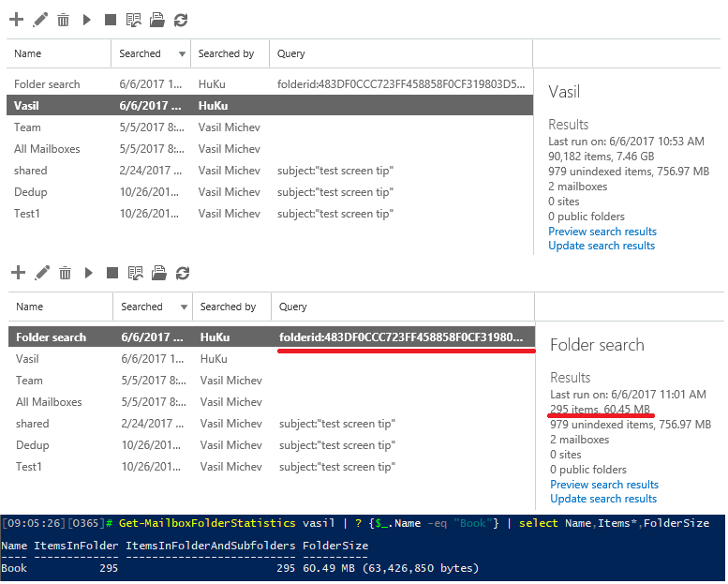This screenshot has height=584, width=728.
Task: Stop search with lower toolbar stop icon
Action: coord(112,273)
